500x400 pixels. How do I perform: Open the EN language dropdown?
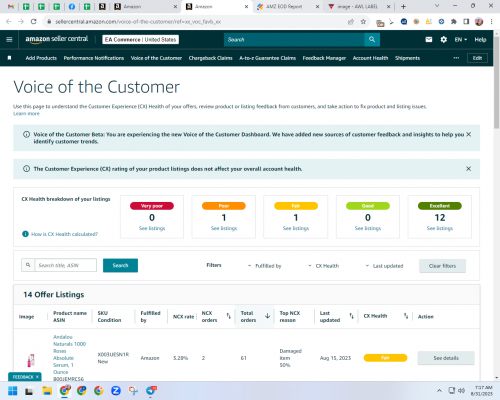pos(461,40)
